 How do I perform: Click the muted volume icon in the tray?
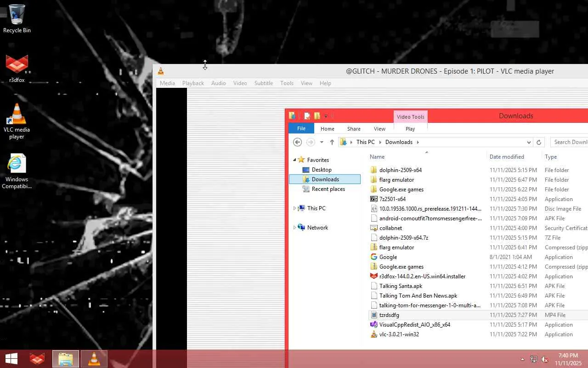[x=545, y=359]
